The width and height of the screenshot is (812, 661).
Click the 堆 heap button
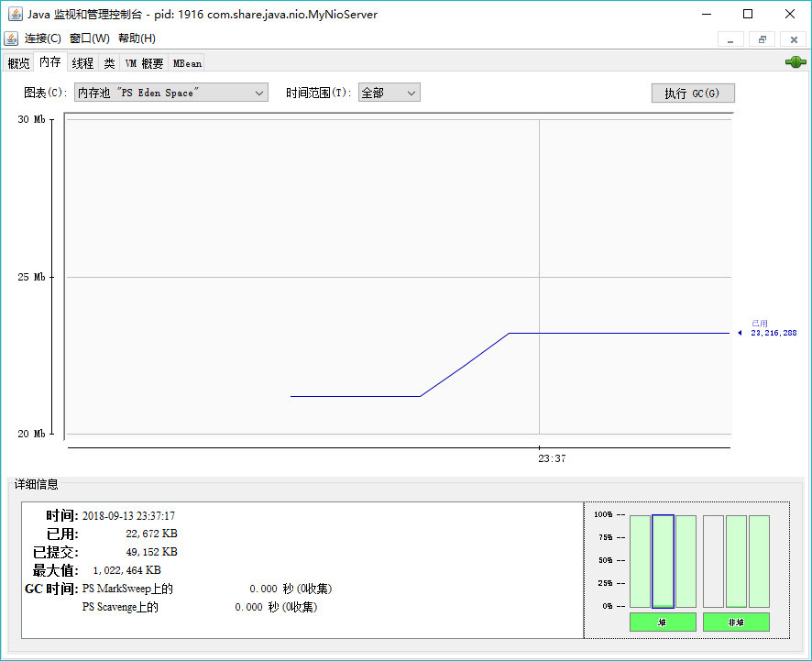point(663,622)
